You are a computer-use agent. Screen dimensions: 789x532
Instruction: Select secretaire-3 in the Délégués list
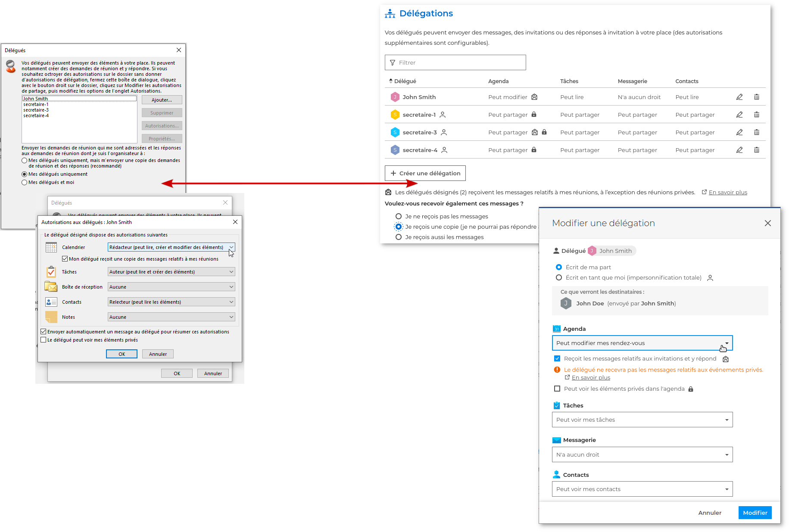pos(36,110)
